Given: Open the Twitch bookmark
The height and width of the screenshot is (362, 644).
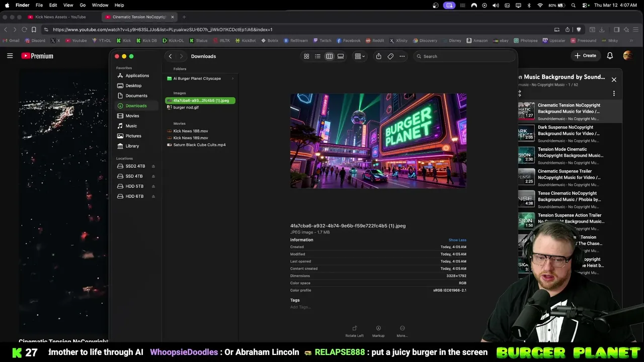Looking at the screenshot, I should coord(322,40).
